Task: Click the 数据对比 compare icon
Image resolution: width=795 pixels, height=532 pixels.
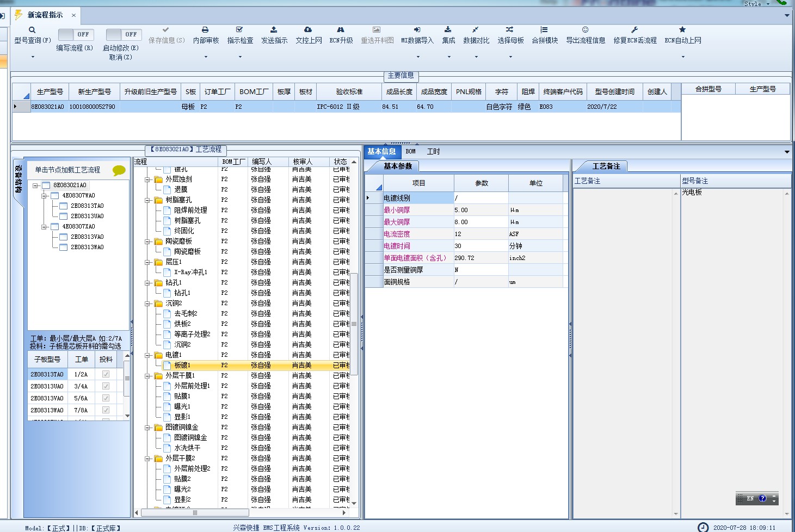Action: click(x=476, y=29)
